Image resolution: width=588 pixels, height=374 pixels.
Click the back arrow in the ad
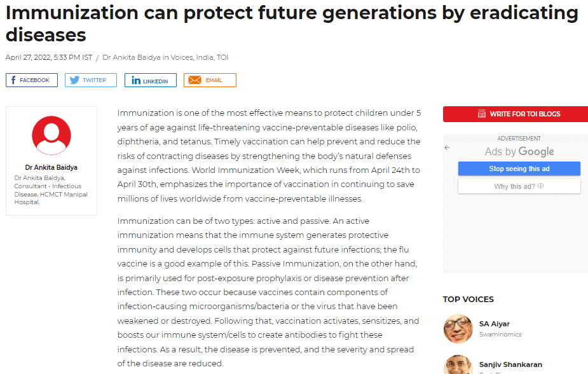point(447,148)
